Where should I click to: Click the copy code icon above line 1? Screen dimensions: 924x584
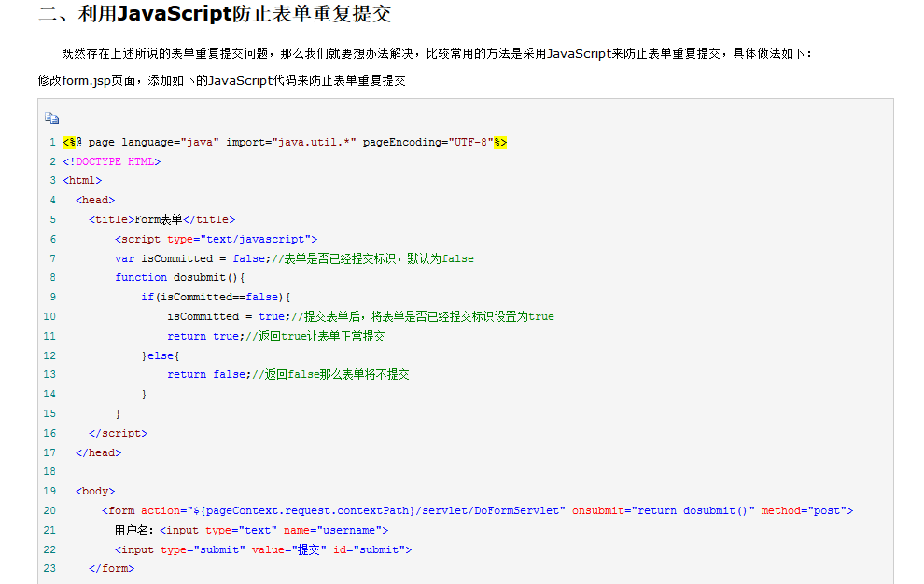tap(52, 118)
